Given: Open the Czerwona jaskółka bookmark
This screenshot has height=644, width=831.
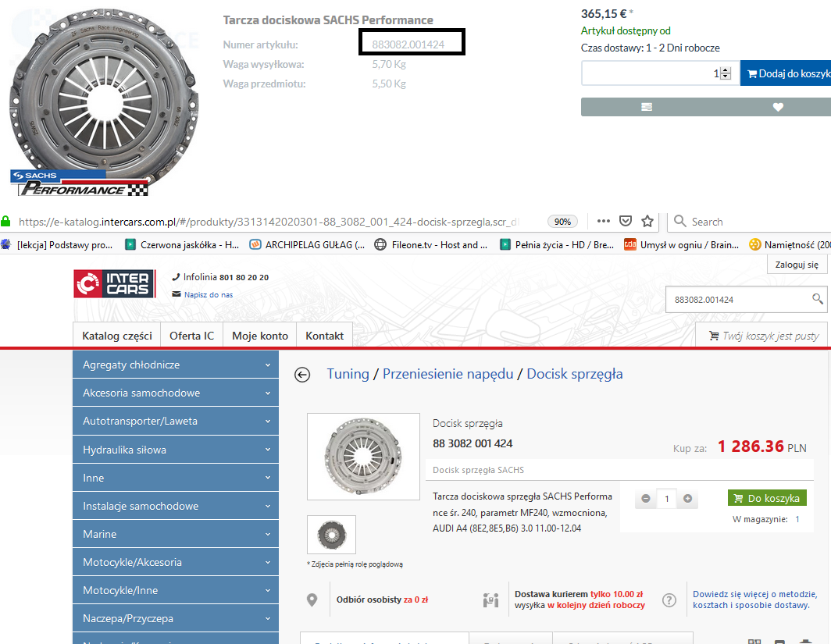Looking at the screenshot, I should pos(182,244).
